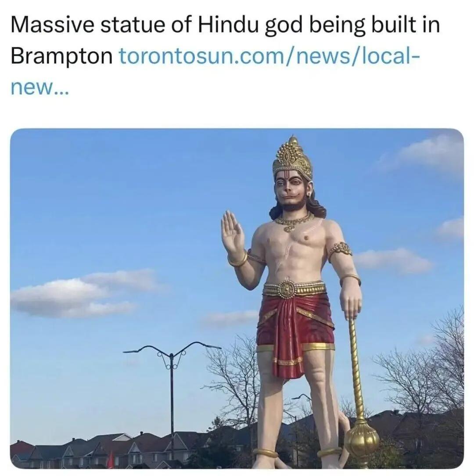Viewport: 474px width, 476px height.
Task: Click the golden necklace on the statue
Action: [294, 221]
